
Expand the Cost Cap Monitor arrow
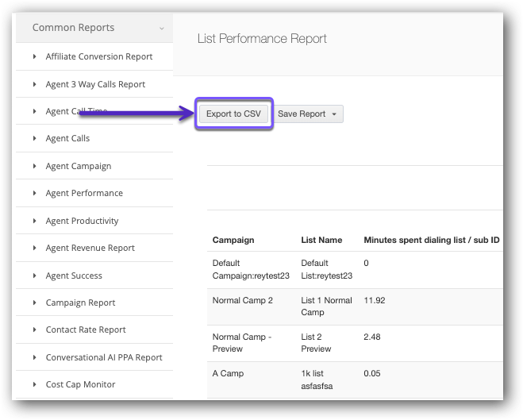point(34,384)
